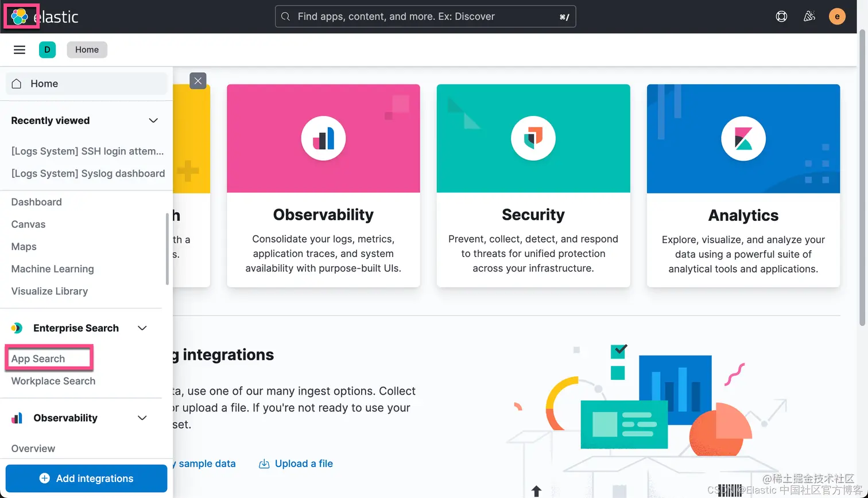The image size is (868, 498).
Task: Click the sample data link
Action: point(204,464)
